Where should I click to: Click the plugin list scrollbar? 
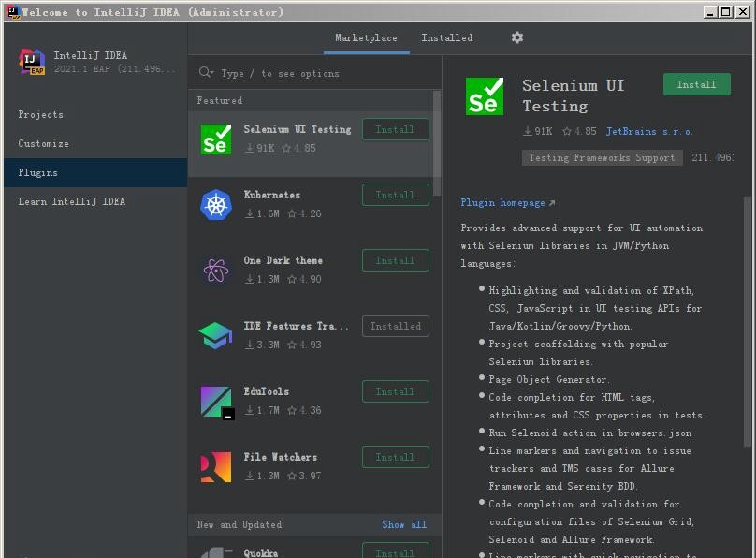click(x=437, y=142)
